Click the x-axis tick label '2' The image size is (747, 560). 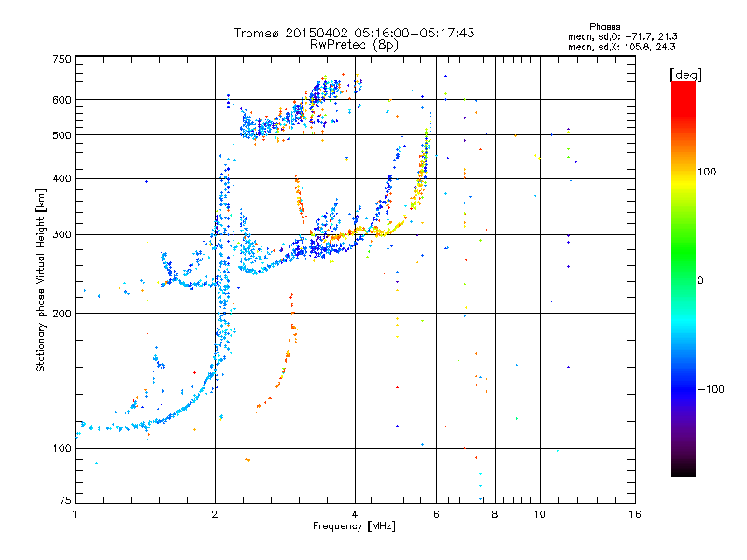coord(215,514)
